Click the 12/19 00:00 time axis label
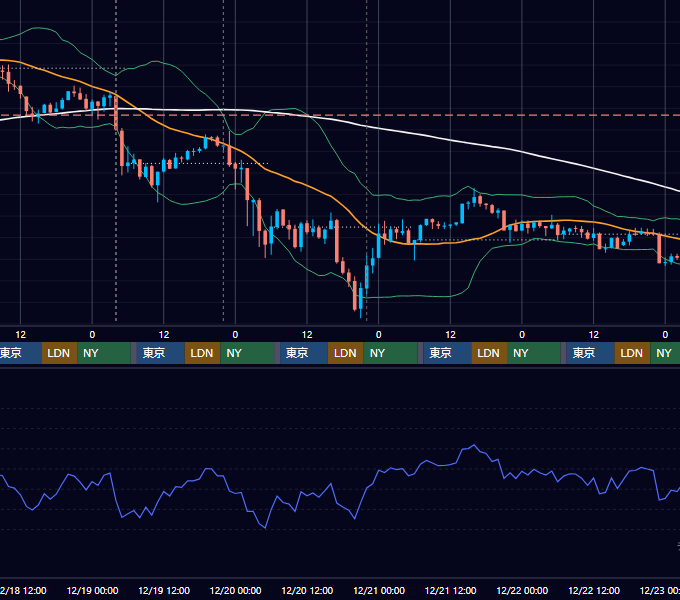The image size is (680, 600). pos(92,590)
